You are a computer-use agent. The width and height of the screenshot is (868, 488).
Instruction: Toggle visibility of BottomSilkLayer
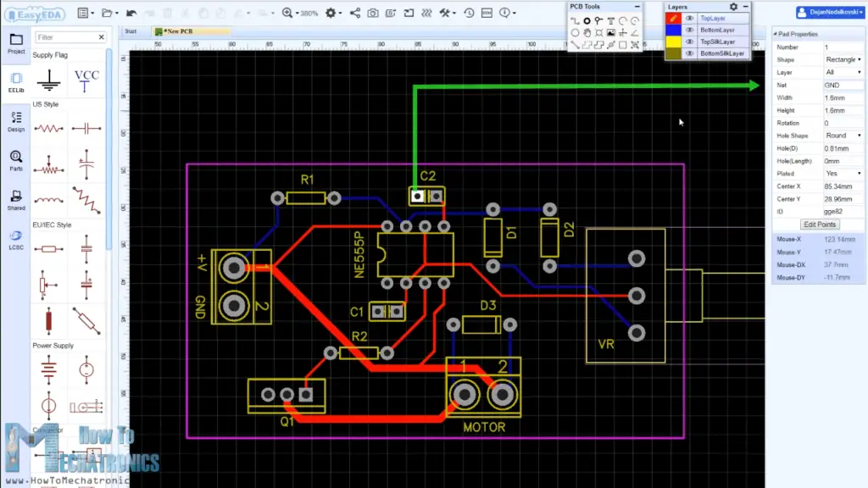click(x=689, y=53)
